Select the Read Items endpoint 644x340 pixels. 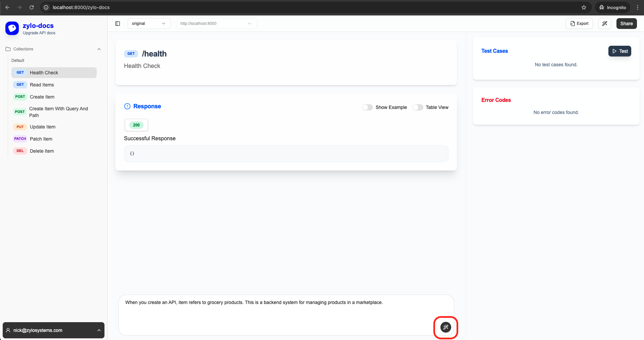click(54, 85)
